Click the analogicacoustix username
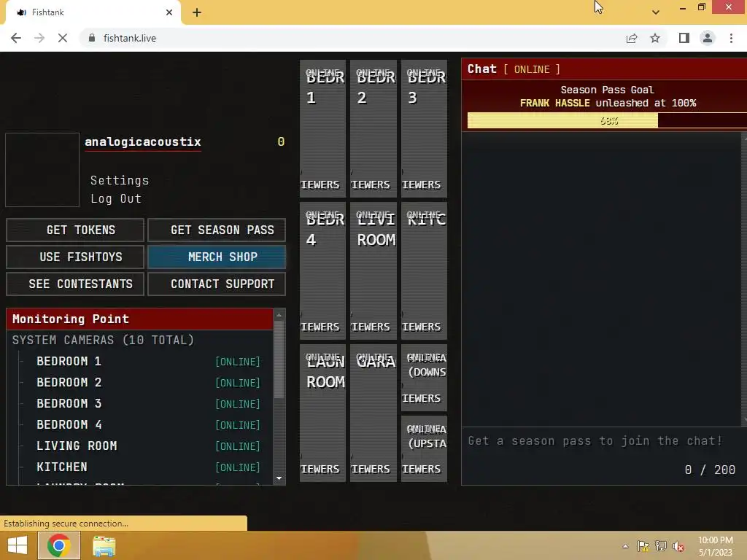The width and height of the screenshot is (747, 560). (x=143, y=142)
